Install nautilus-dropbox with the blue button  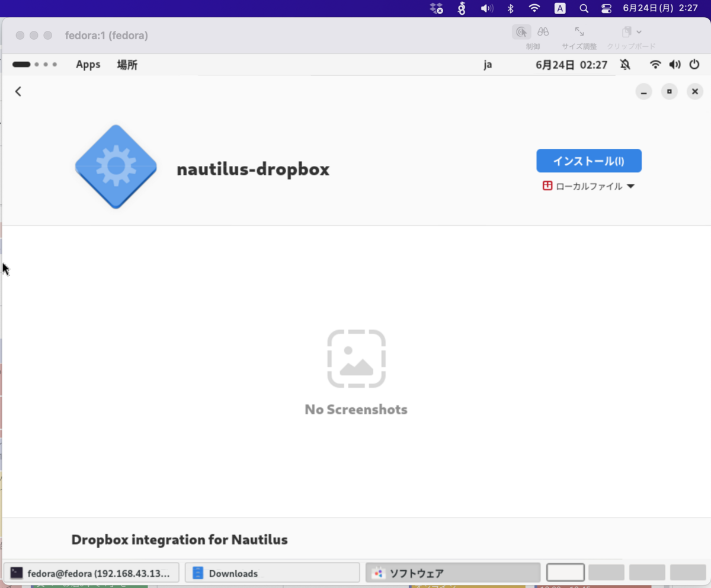tap(589, 161)
